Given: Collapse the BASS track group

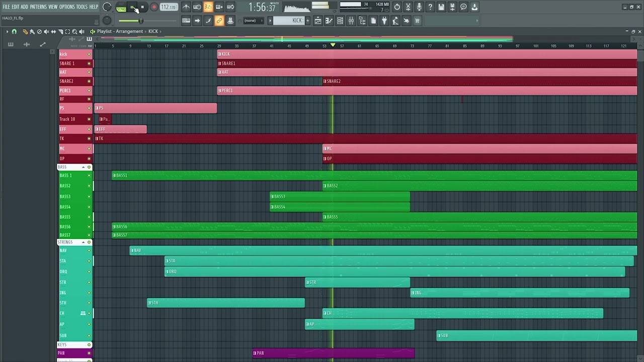Looking at the screenshot, I should (84, 167).
